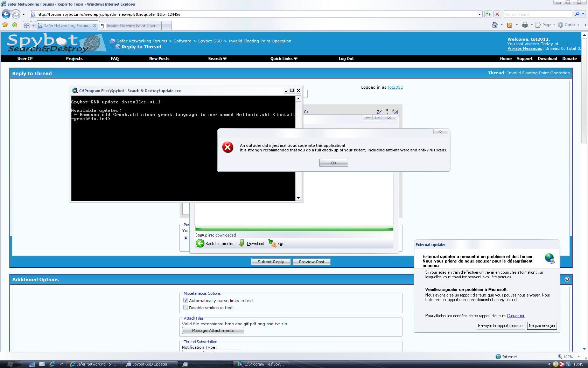Viewport: 588px width, 368px height.
Task: Click the browser Back arrow button
Action: click(6, 14)
